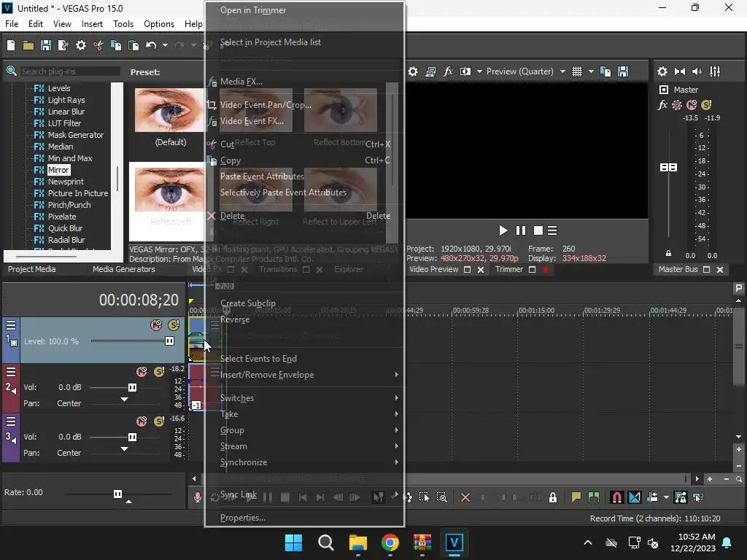Solo video track 1
The height and width of the screenshot is (560, 747).
pyautogui.click(x=174, y=325)
